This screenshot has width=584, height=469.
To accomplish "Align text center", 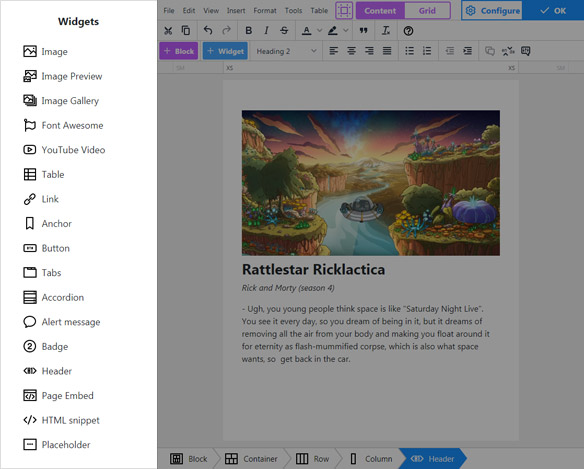I will tap(351, 51).
